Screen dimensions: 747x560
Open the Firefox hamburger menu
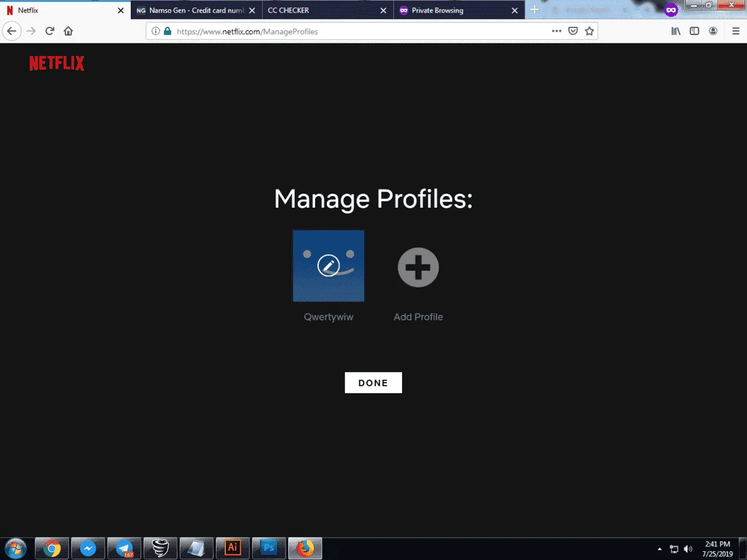coord(735,31)
